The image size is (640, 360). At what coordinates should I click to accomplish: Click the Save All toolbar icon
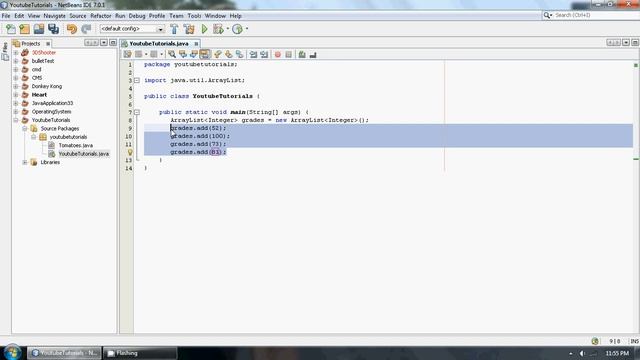pyautogui.click(x=53, y=29)
